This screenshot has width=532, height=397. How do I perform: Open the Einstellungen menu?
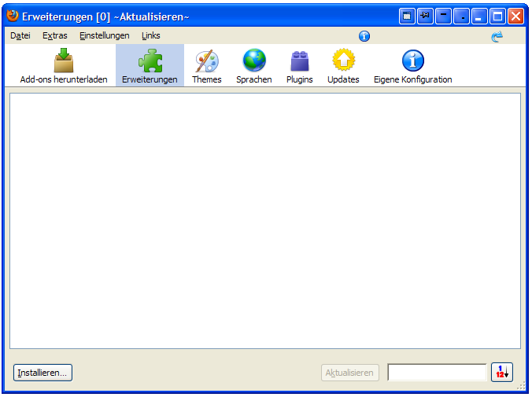point(105,35)
